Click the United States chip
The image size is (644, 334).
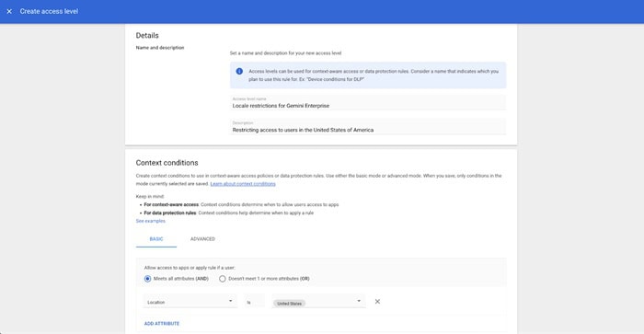289,304
